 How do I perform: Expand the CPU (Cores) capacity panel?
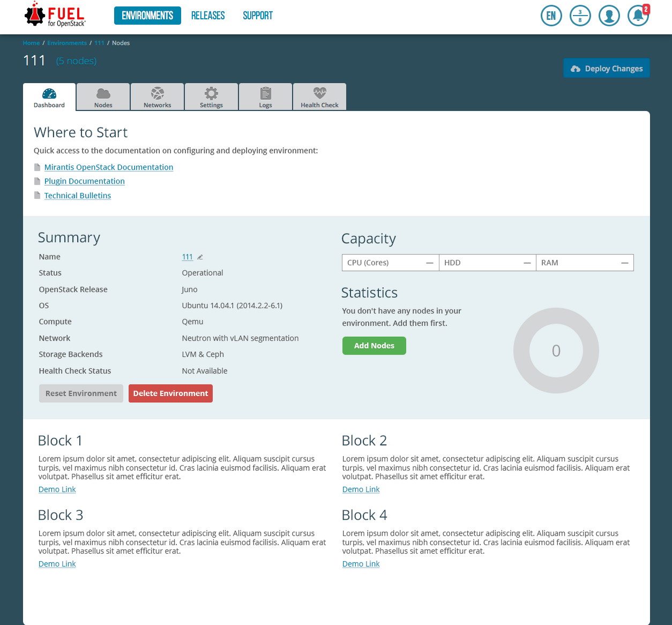point(390,263)
